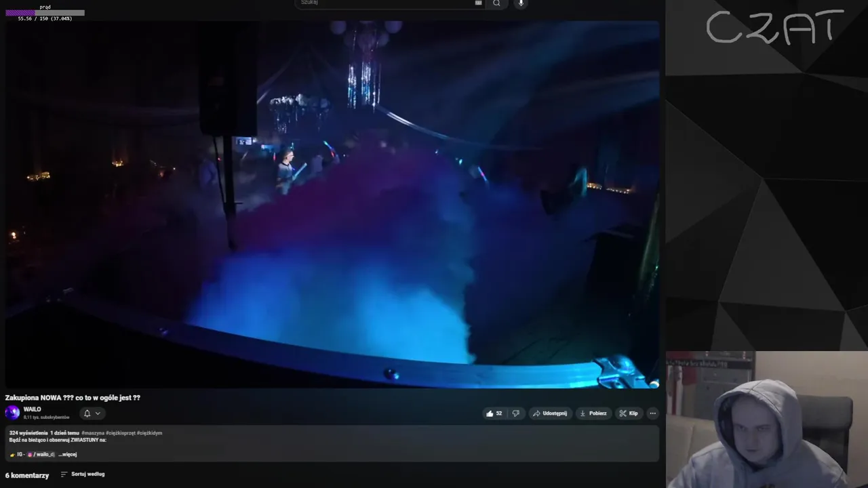Open the on-screen keyboard icon in search box
This screenshot has width=868, height=488.
click(x=478, y=3)
